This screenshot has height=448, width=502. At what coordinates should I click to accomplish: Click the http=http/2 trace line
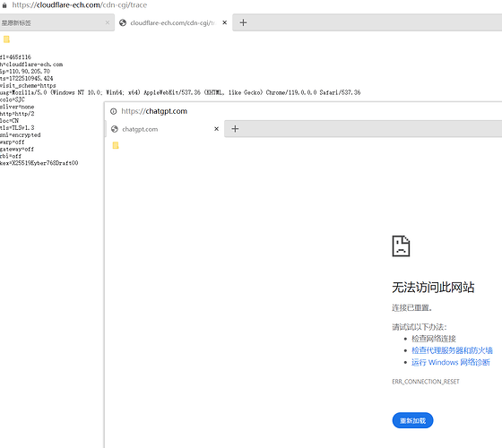pos(17,114)
